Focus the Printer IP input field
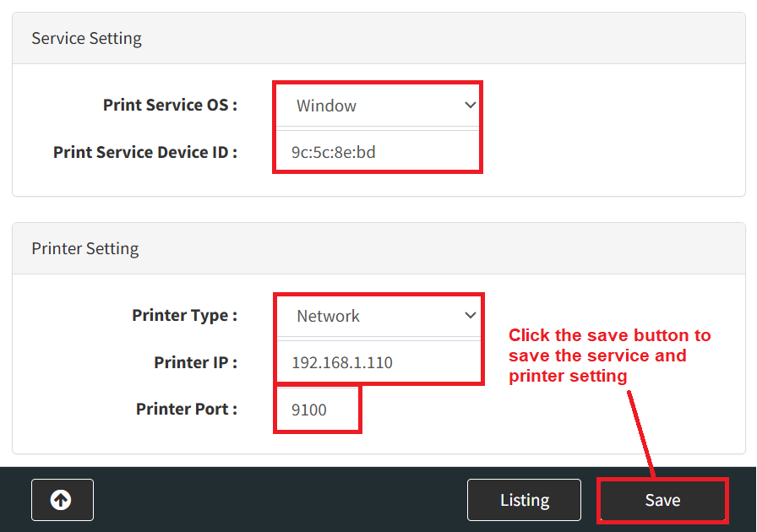The image size is (757, 532). coord(376,363)
